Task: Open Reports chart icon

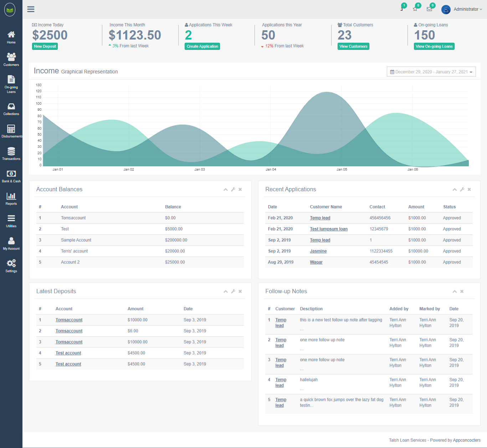Action: pos(11,199)
